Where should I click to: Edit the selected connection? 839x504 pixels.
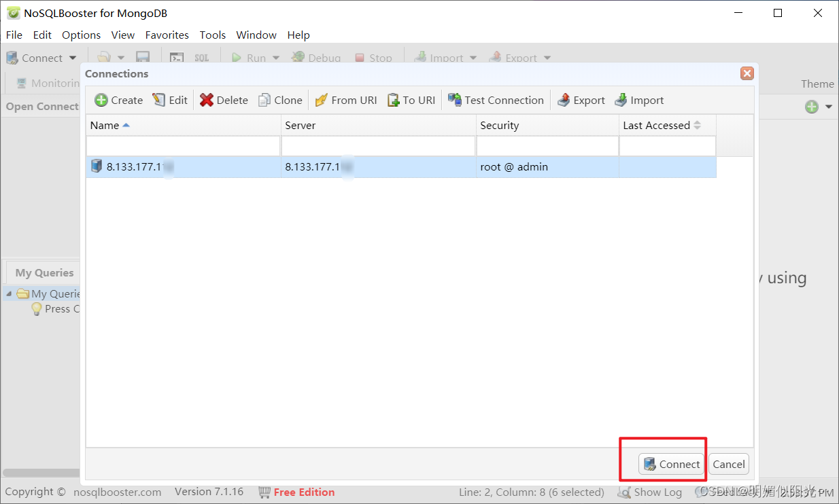click(x=170, y=100)
